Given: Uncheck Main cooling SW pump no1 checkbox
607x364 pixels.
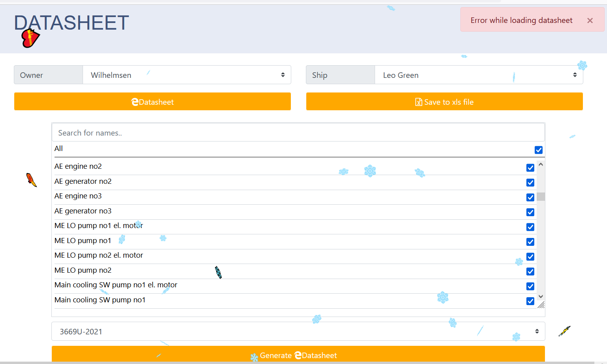Looking at the screenshot, I should [x=530, y=301].
